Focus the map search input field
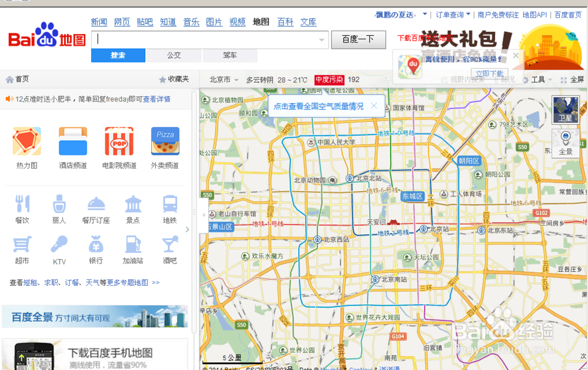This screenshot has width=588, height=370. click(x=210, y=39)
